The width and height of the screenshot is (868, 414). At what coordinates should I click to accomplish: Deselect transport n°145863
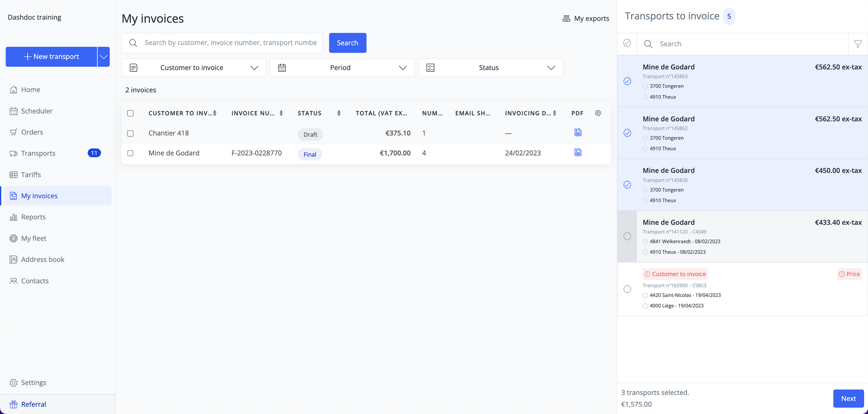[x=627, y=81]
